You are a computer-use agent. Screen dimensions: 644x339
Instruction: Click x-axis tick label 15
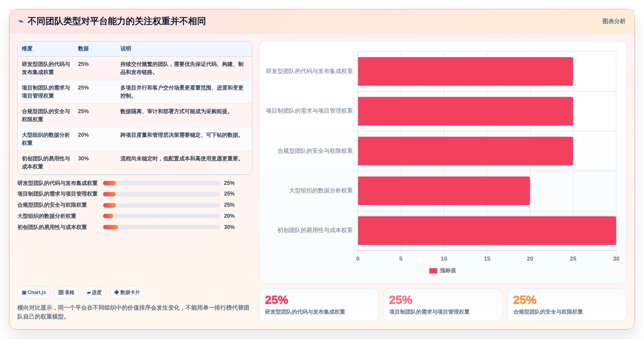[487, 259]
